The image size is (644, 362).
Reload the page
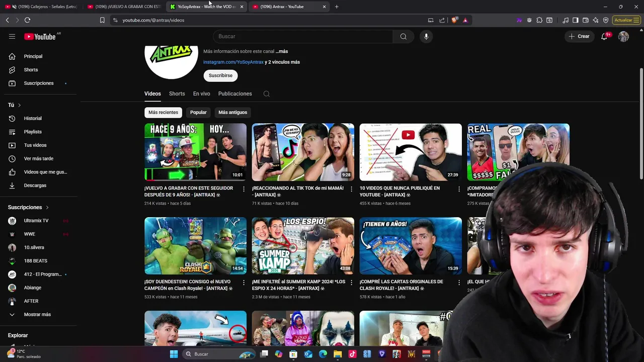(x=27, y=20)
